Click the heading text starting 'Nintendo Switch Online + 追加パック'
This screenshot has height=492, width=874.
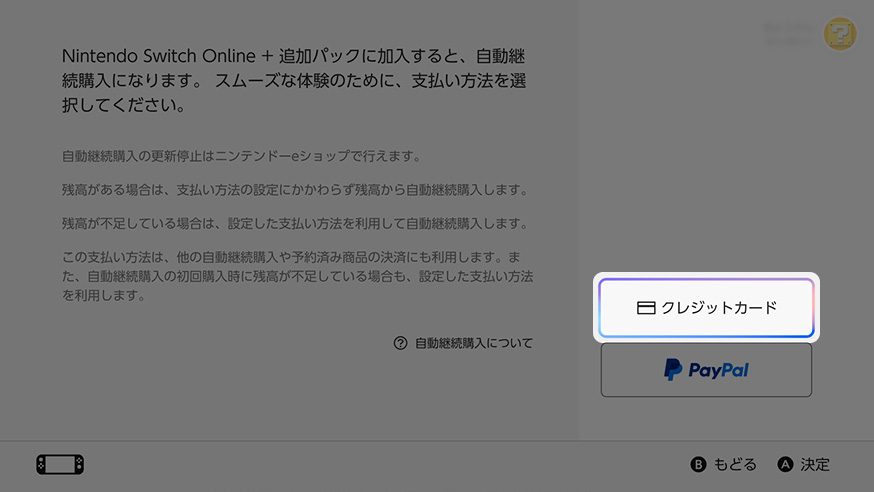click(294, 80)
